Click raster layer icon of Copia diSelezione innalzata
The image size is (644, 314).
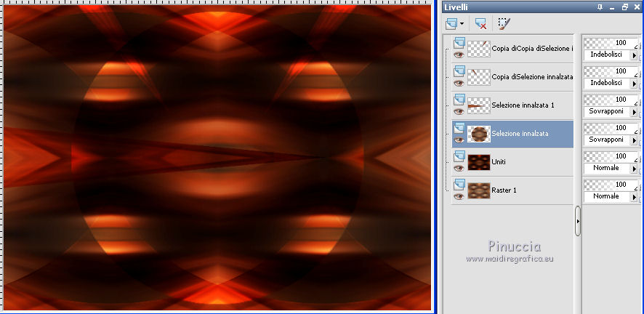point(459,71)
